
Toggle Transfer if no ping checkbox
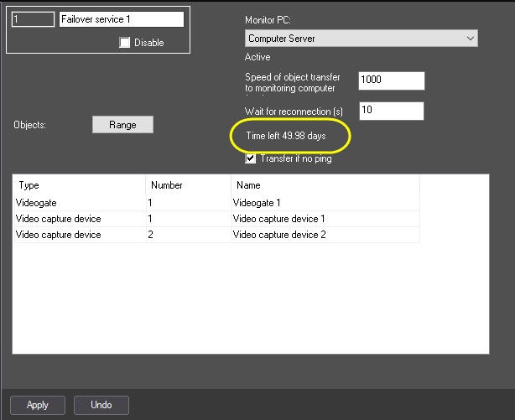pos(250,158)
